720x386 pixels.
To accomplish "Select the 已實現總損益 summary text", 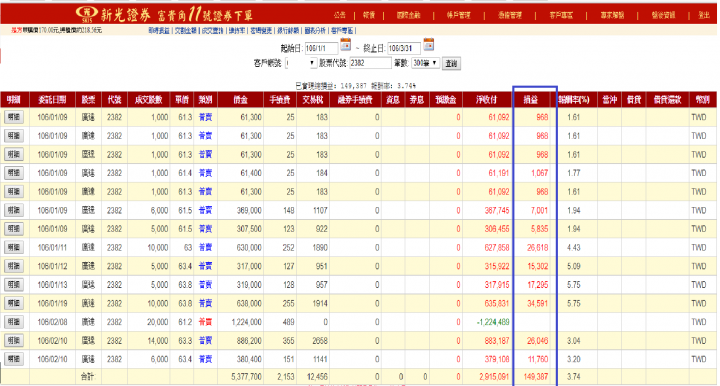I will point(355,86).
